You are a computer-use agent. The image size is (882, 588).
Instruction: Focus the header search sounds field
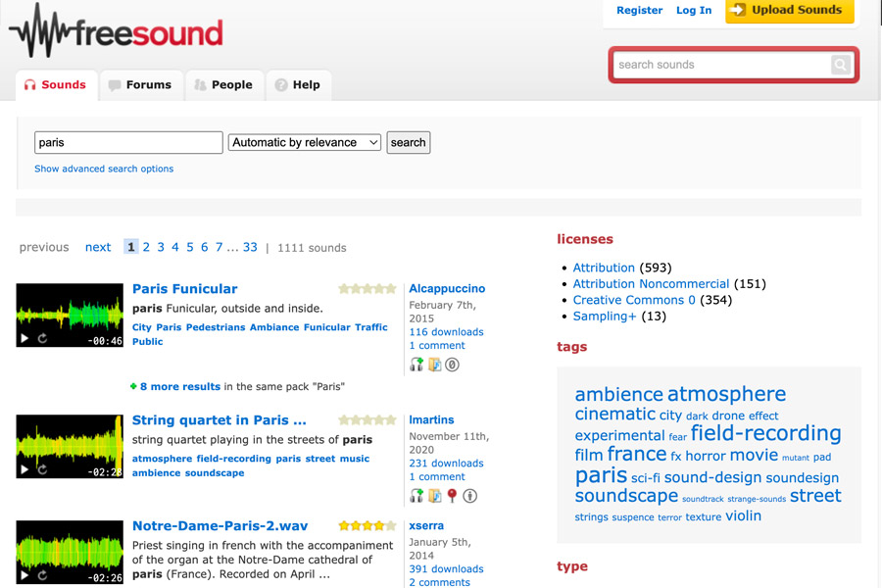click(x=723, y=65)
